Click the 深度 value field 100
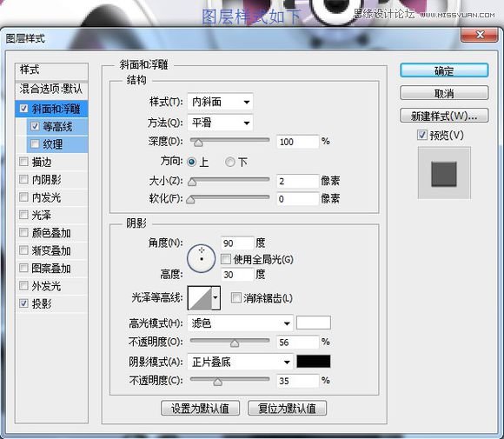This screenshot has height=439, width=504. pos(297,142)
